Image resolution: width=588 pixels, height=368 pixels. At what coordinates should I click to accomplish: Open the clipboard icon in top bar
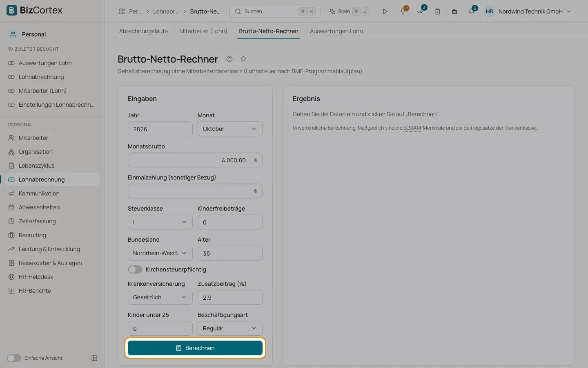click(437, 11)
